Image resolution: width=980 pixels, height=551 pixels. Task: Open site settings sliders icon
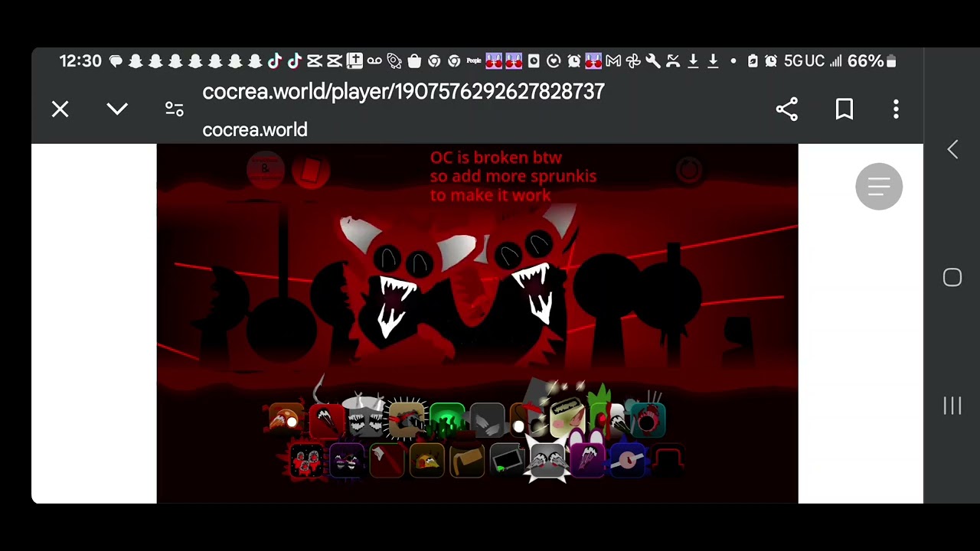(175, 109)
